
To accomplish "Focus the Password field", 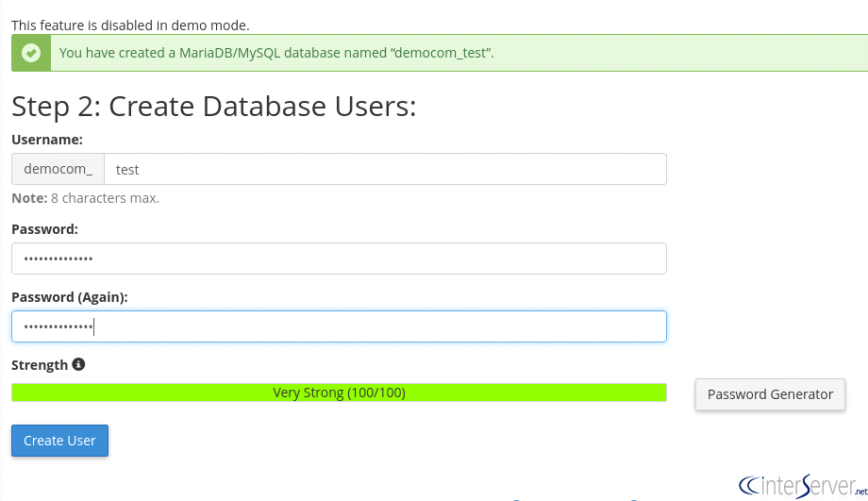I will (339, 259).
